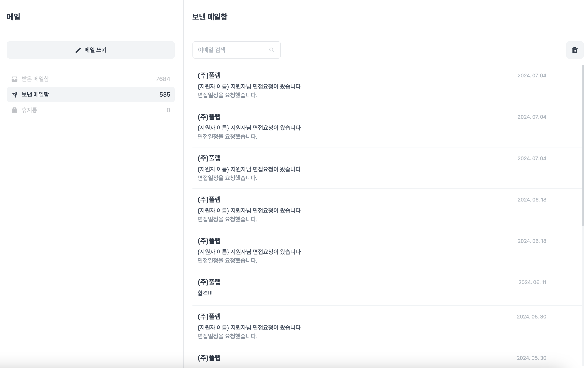The image size is (588, 368).
Task: Open the 합격!!! email
Action: tap(387, 288)
